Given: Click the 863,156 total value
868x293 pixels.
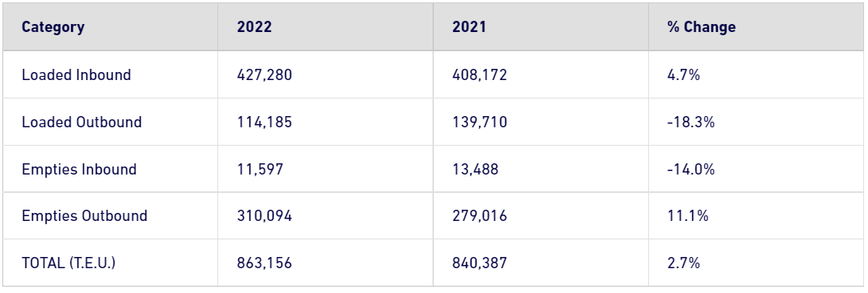Looking at the screenshot, I should 264,263.
